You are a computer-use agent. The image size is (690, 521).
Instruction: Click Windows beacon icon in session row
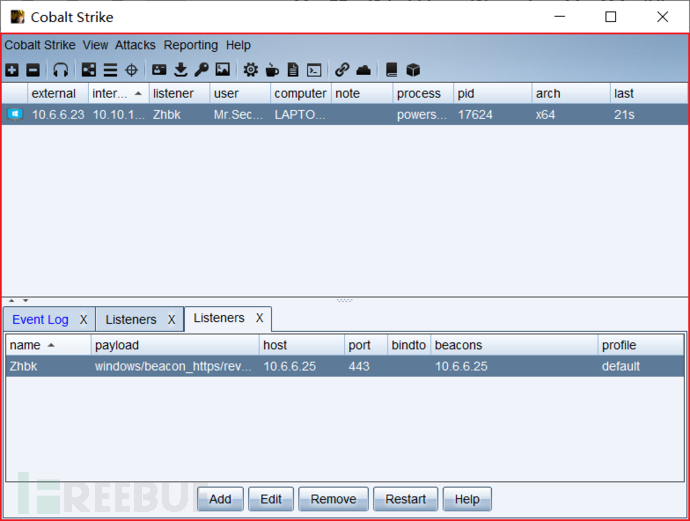tap(15, 114)
